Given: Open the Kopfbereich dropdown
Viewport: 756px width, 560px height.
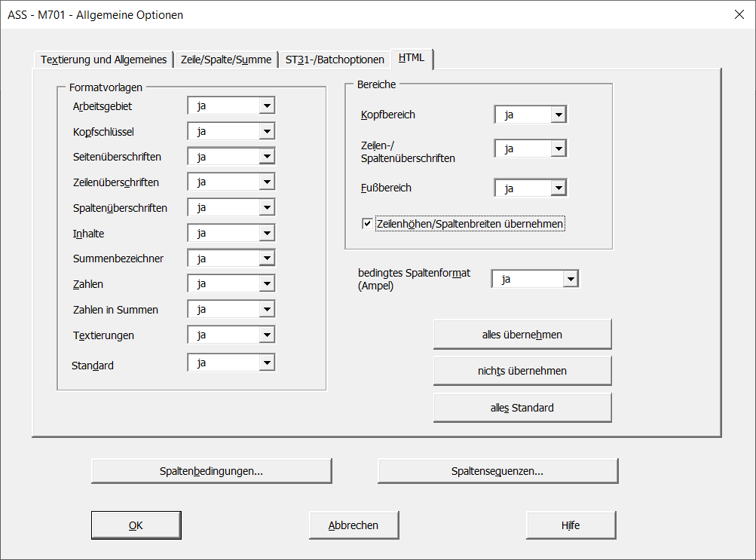Looking at the screenshot, I should point(558,115).
